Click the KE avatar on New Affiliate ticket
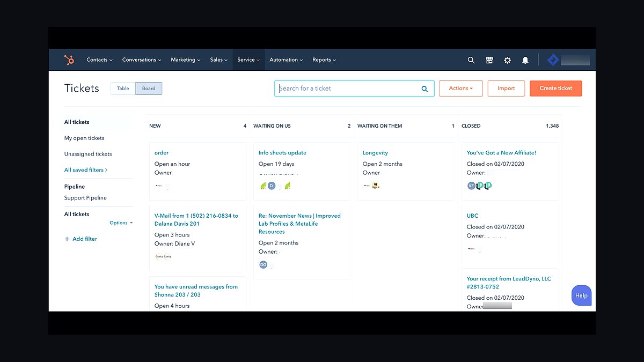This screenshot has height=362, width=644. pos(471,186)
